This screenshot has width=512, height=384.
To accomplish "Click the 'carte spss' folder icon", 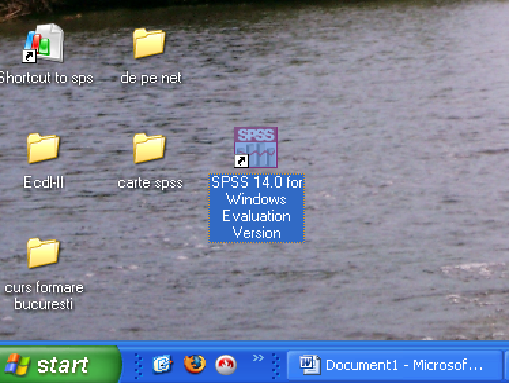I will pyautogui.click(x=149, y=148).
